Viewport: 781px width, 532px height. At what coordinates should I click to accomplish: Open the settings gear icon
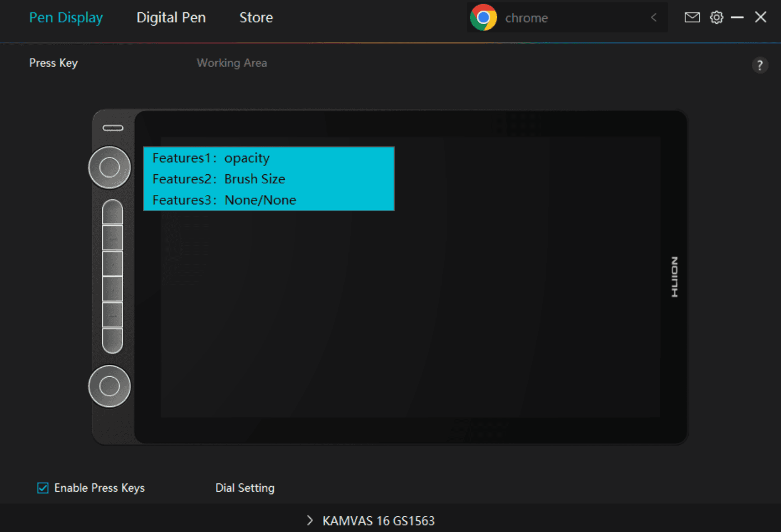point(716,17)
